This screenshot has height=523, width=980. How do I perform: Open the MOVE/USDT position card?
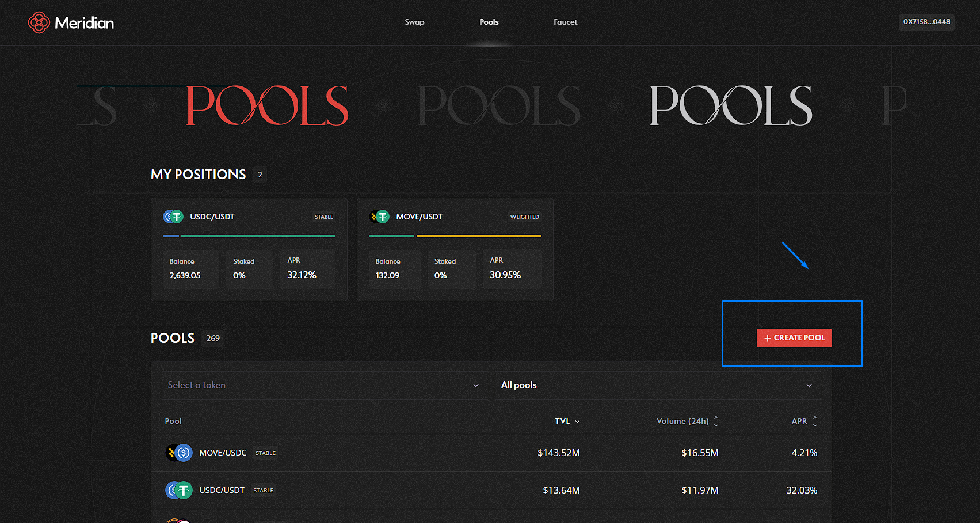(x=455, y=249)
